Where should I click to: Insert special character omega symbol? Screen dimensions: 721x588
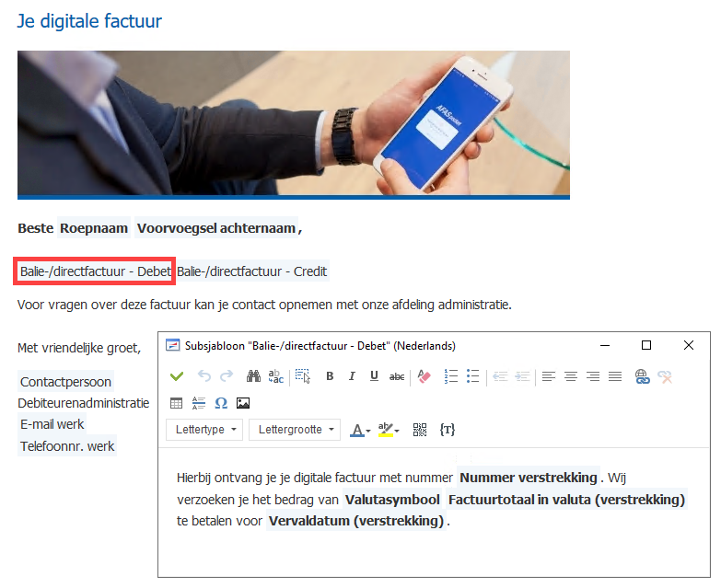(x=221, y=403)
